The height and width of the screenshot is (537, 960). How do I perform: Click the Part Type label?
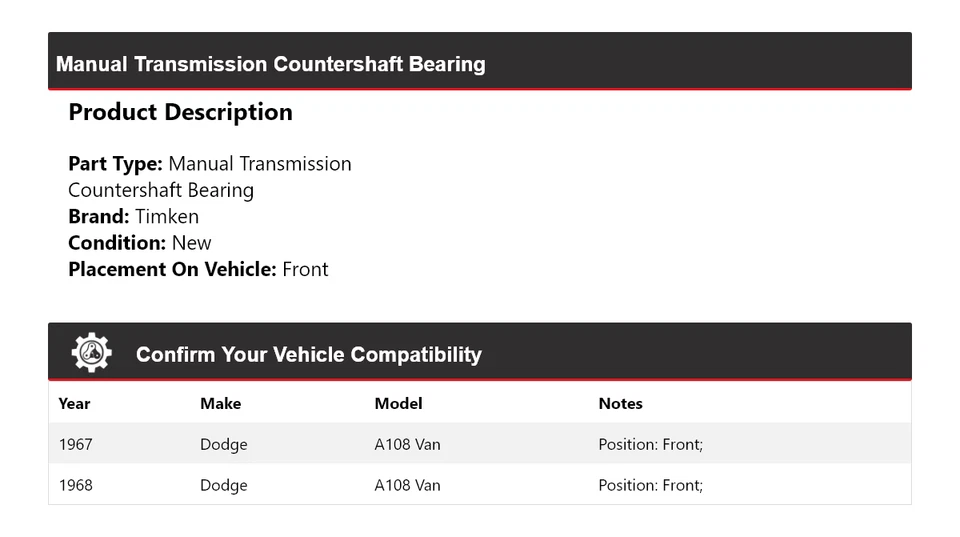pyautogui.click(x=115, y=164)
